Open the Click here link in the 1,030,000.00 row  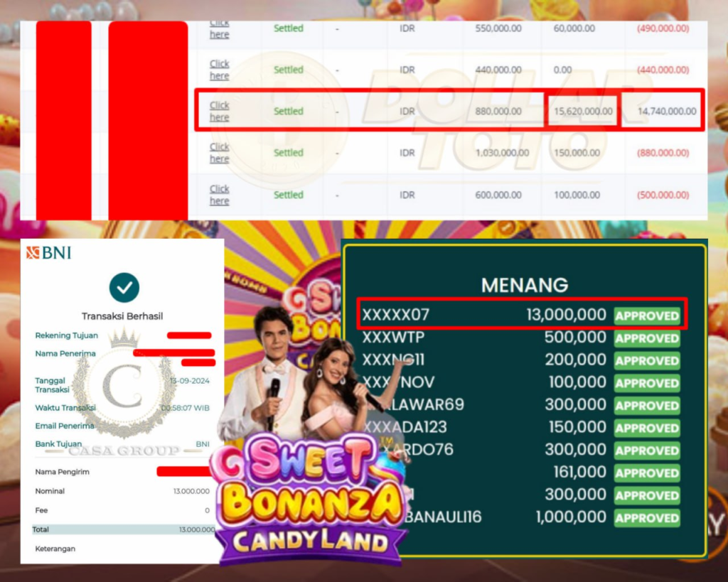click(219, 153)
